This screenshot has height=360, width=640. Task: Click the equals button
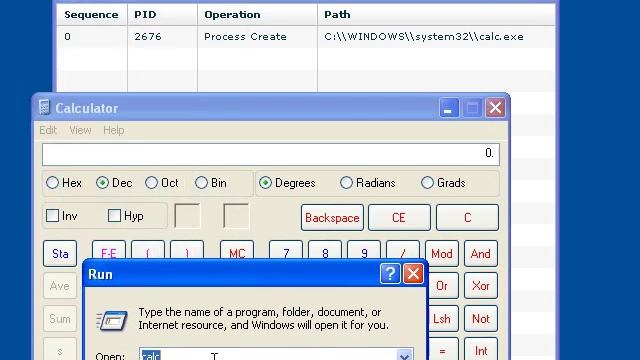coord(443,349)
